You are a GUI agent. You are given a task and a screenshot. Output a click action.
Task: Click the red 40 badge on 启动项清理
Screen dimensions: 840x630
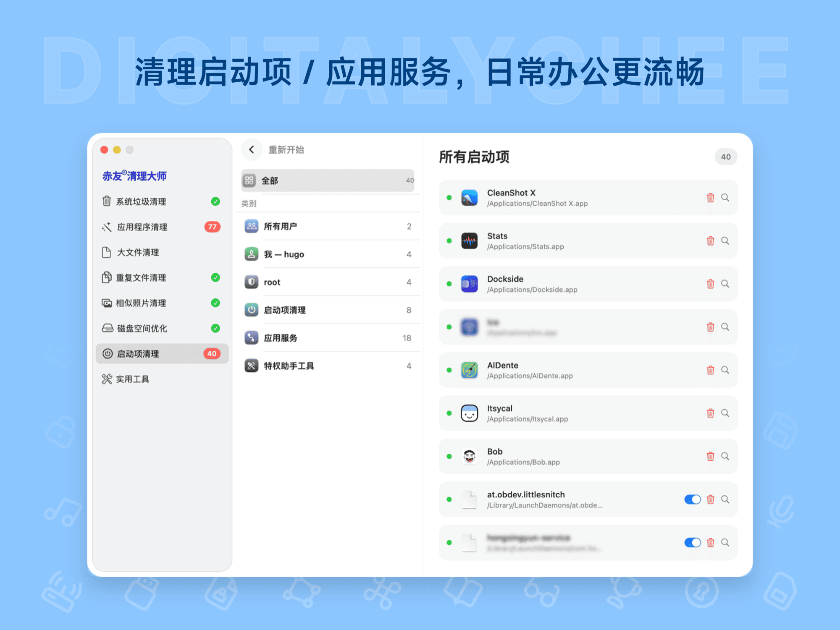(212, 353)
